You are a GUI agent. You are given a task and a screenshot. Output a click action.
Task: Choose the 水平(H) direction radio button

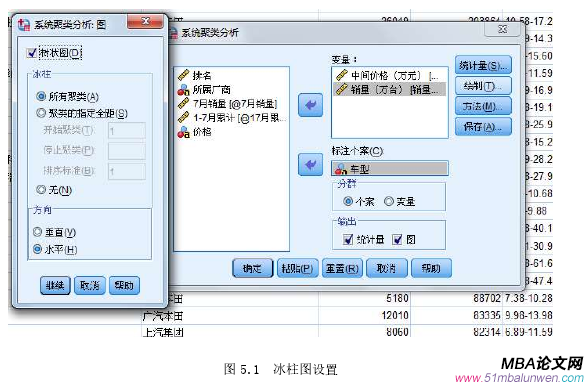click(37, 249)
